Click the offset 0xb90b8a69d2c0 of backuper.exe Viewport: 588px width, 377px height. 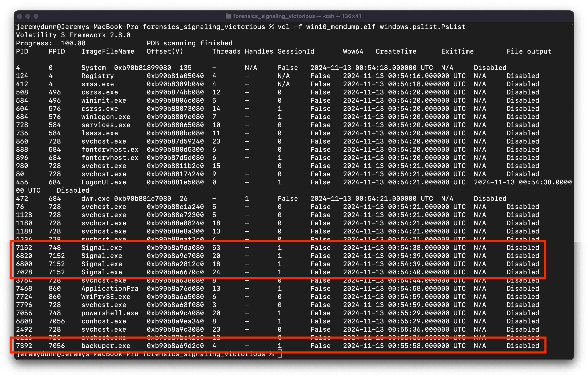[175, 346]
